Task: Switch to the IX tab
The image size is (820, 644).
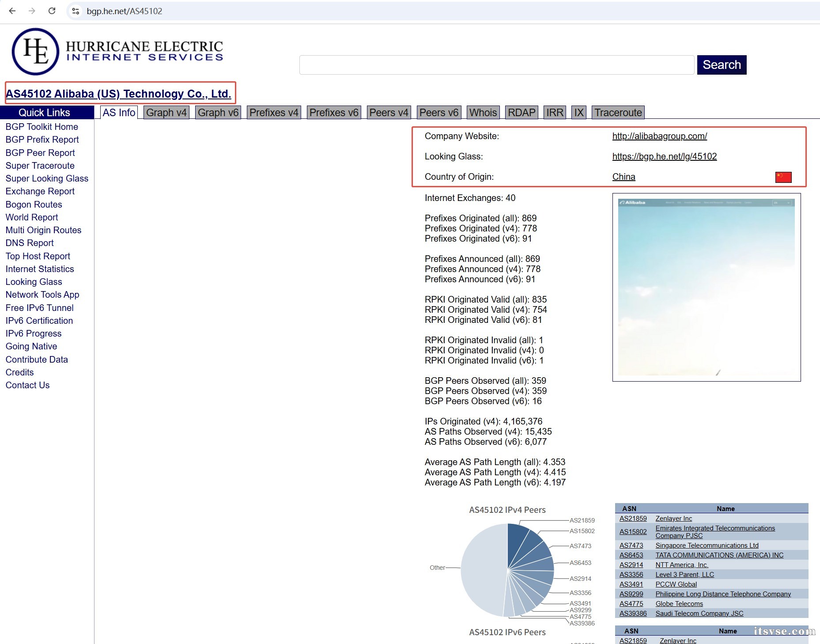Action: pos(578,113)
